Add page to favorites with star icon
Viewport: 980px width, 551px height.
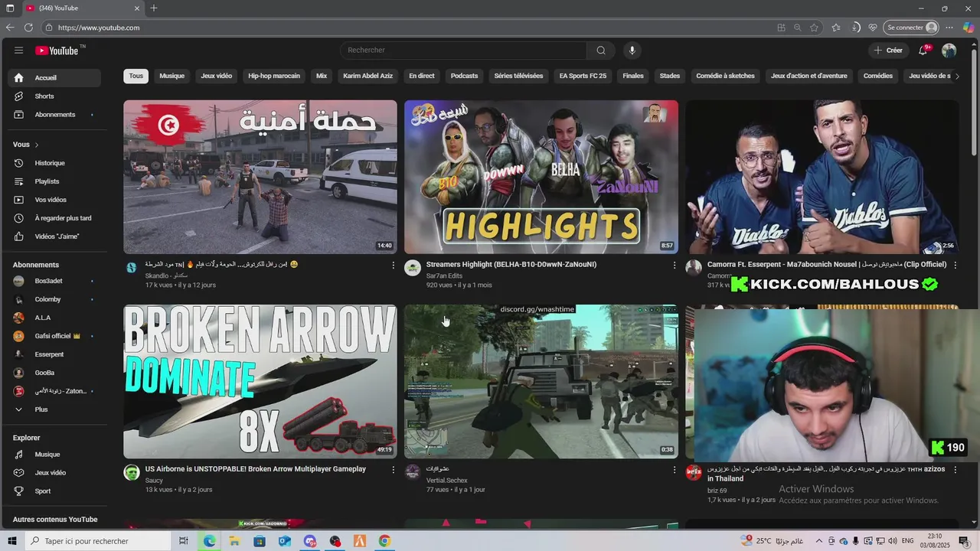point(814,28)
